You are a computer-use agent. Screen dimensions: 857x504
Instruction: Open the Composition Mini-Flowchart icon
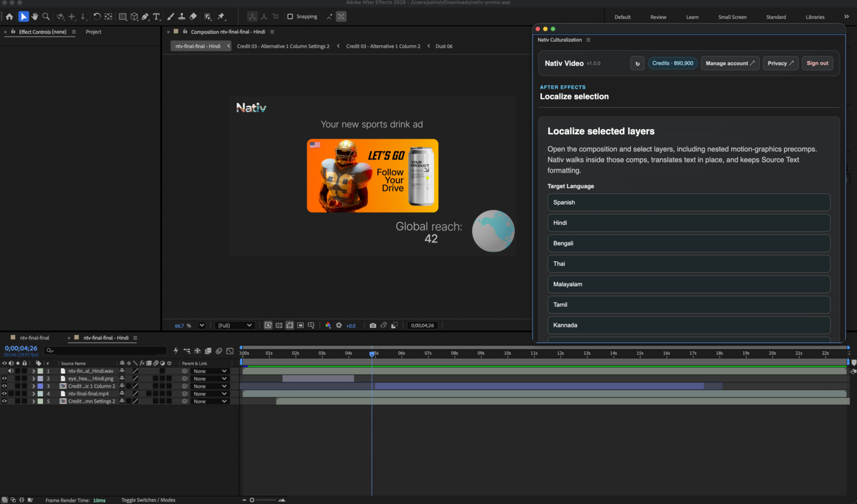coord(187,351)
